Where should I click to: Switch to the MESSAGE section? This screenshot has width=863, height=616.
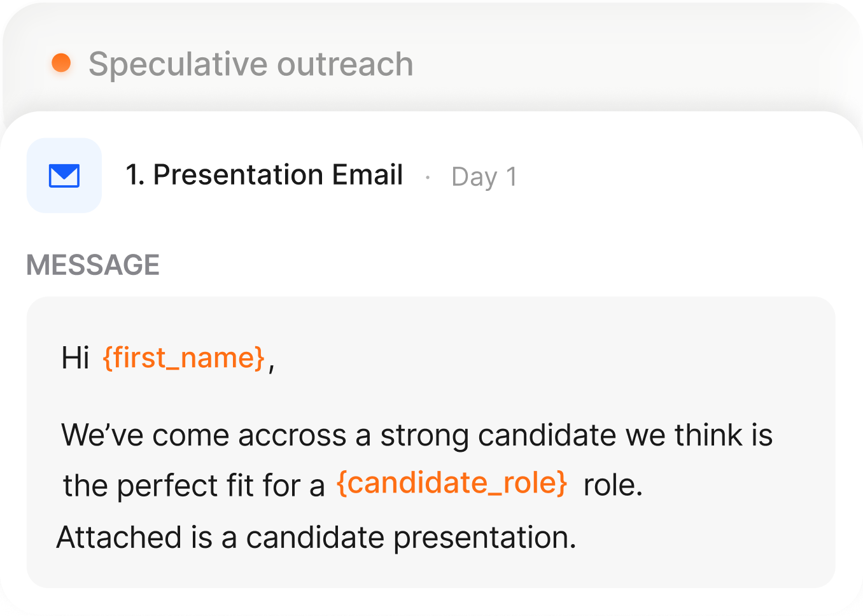tap(93, 265)
